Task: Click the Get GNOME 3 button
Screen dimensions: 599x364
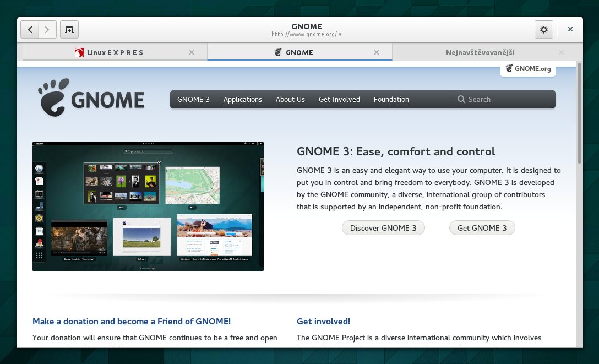Action: point(482,228)
